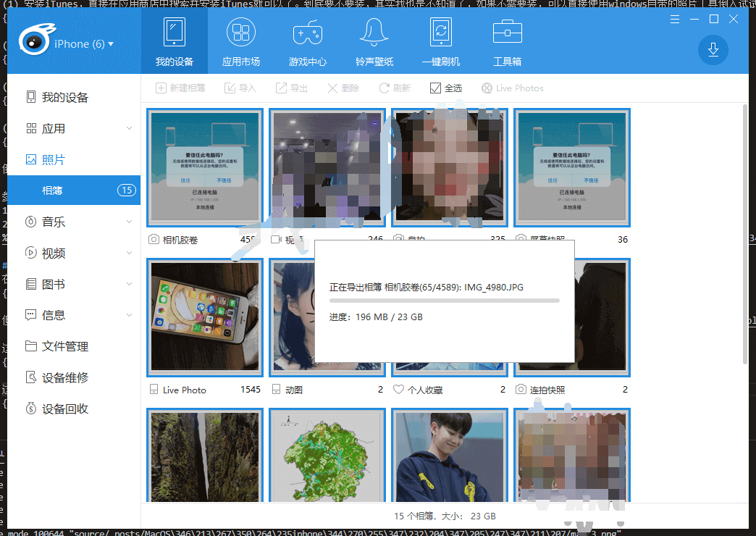Expand the 应用 sidebar section

pyautogui.click(x=129, y=128)
